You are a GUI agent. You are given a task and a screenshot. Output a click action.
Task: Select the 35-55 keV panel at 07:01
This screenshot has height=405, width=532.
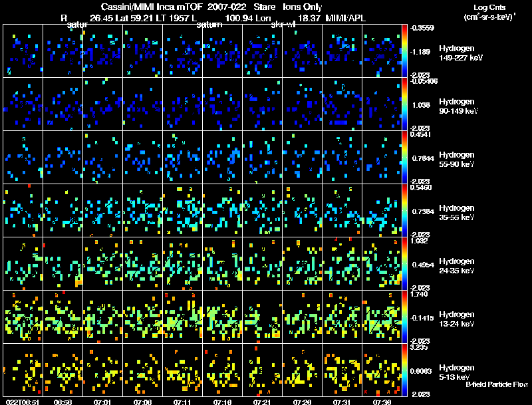[x=103, y=211]
